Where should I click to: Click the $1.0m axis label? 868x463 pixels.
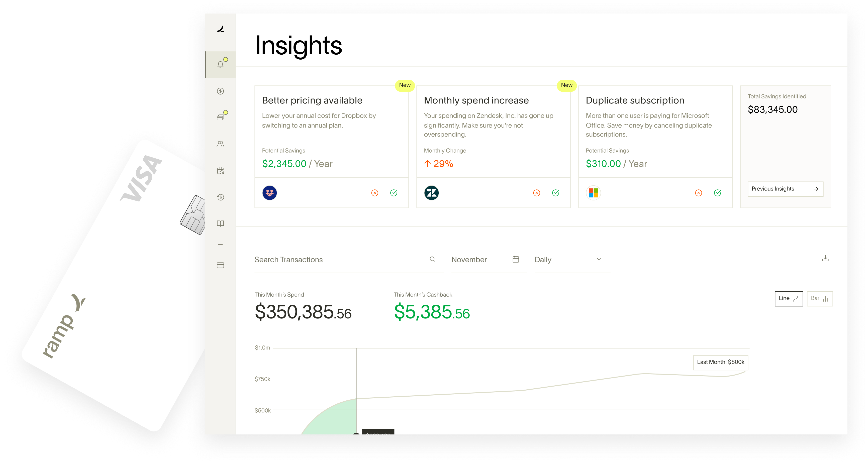262,348
